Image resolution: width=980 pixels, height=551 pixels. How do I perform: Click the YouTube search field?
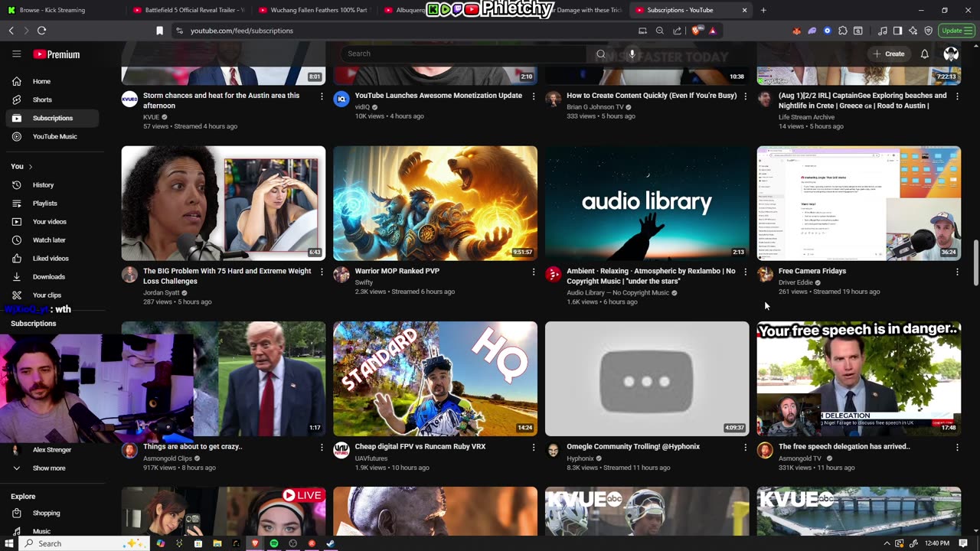click(x=465, y=54)
